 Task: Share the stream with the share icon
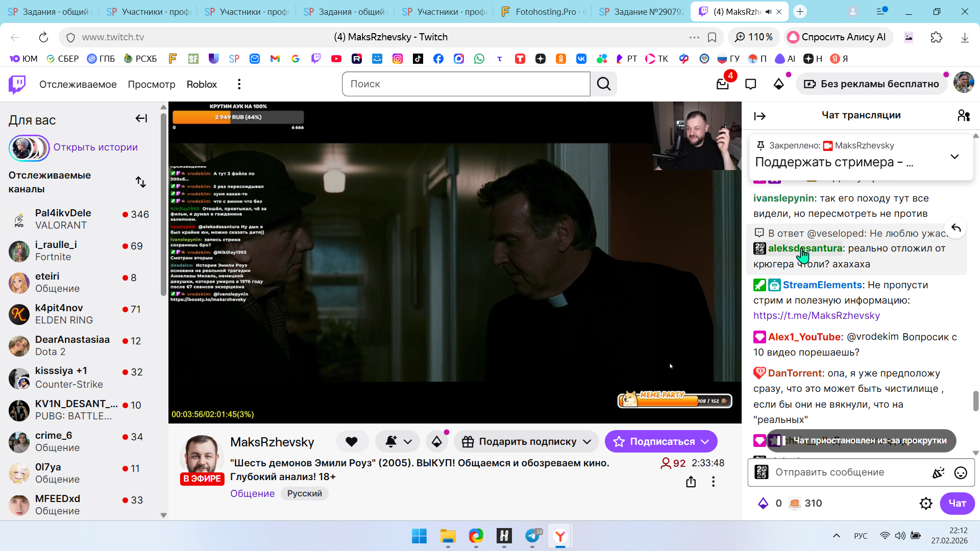691,482
